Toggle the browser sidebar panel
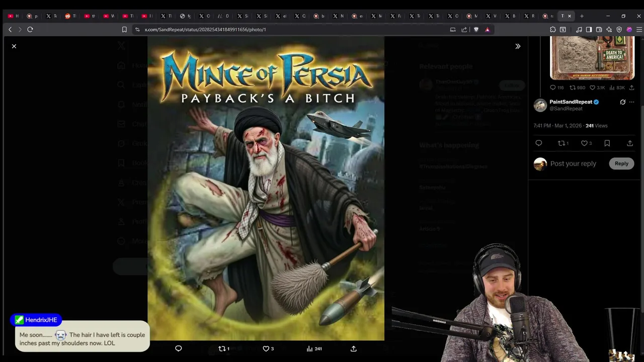Image resolution: width=644 pixels, height=362 pixels. [589, 30]
